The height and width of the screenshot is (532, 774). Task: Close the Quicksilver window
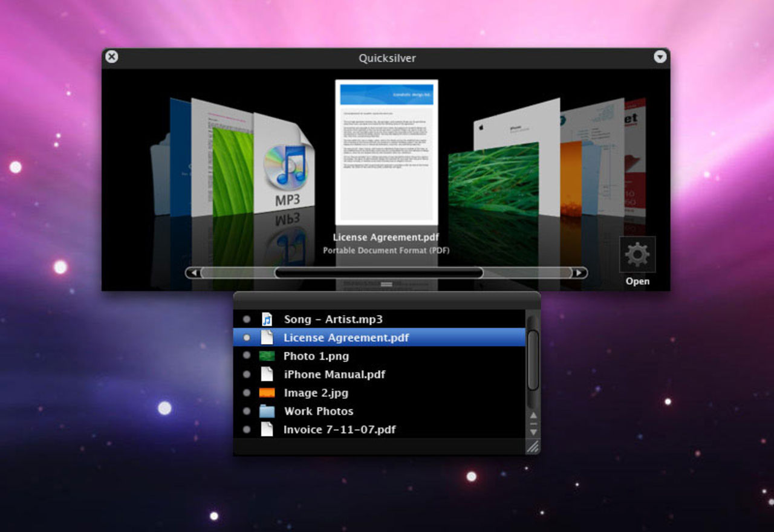click(112, 57)
